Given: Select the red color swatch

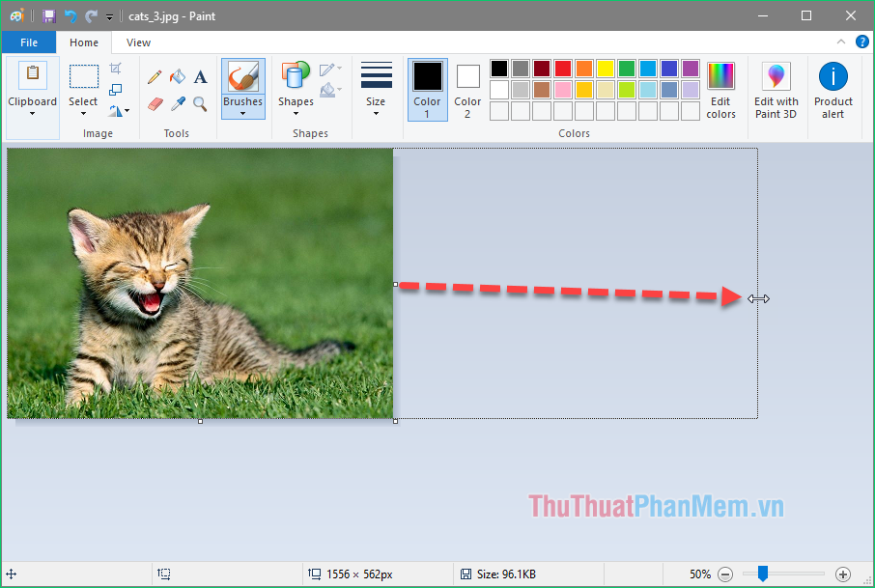Looking at the screenshot, I should tap(562, 68).
